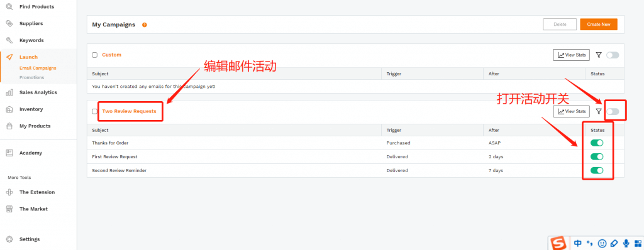Open the Settings gear icon
This screenshot has width=644, height=250.
pyautogui.click(x=9, y=239)
